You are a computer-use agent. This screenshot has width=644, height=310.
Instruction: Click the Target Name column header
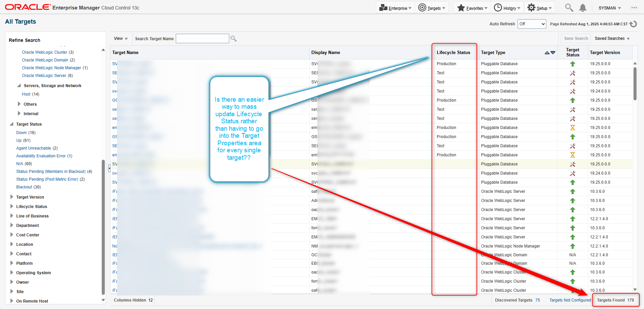(125, 53)
